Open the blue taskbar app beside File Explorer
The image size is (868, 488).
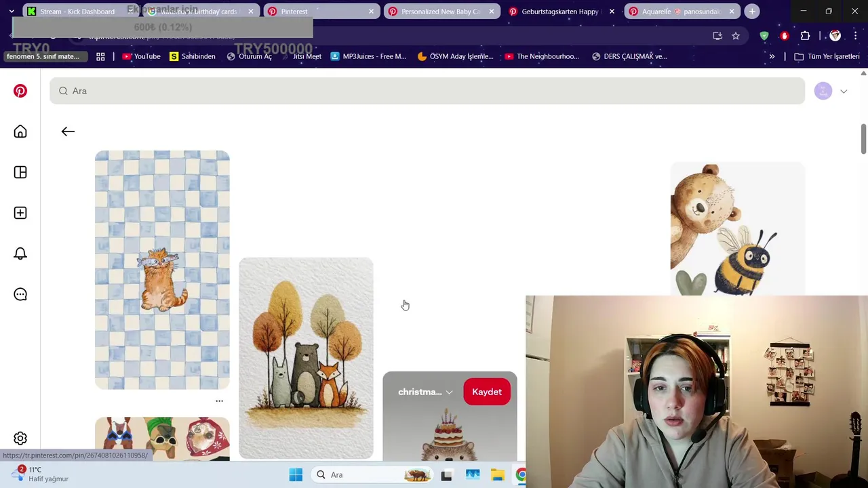click(x=473, y=475)
